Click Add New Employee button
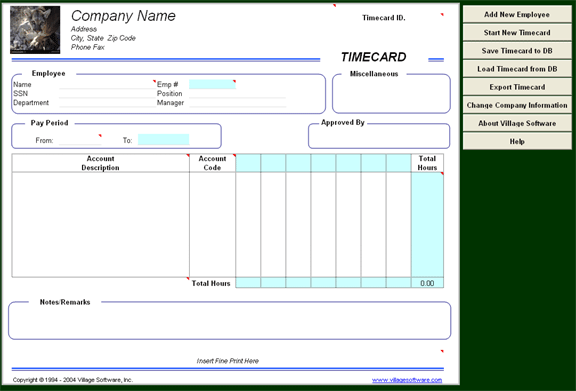The height and width of the screenshot is (391, 576). pyautogui.click(x=517, y=14)
